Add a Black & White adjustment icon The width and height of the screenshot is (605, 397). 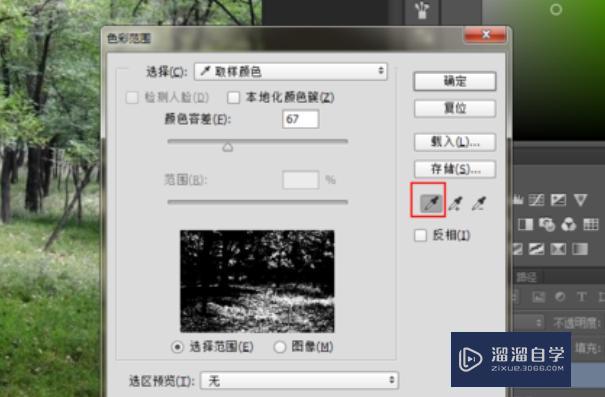[525, 224]
